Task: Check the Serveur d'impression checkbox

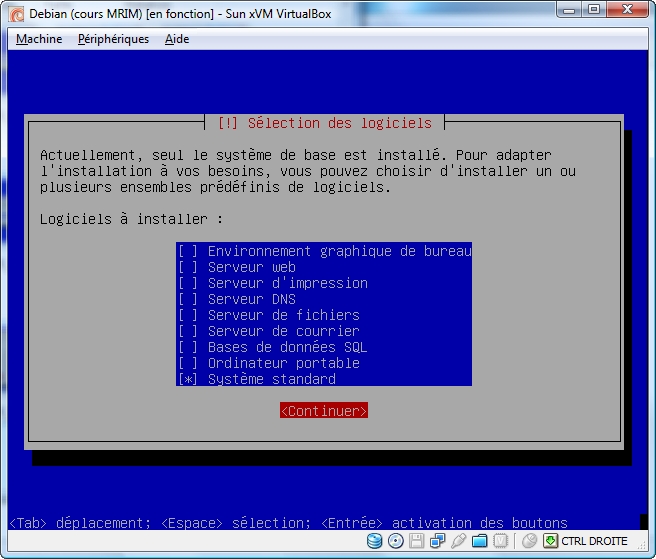Action: tap(187, 283)
